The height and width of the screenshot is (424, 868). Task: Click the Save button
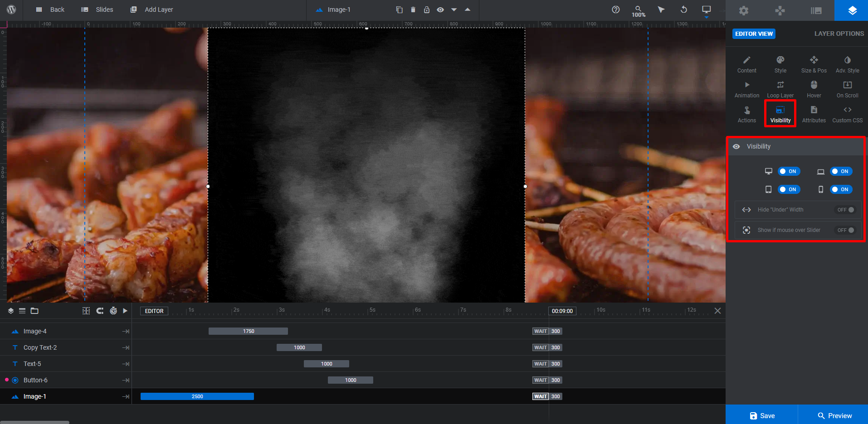pyautogui.click(x=762, y=415)
